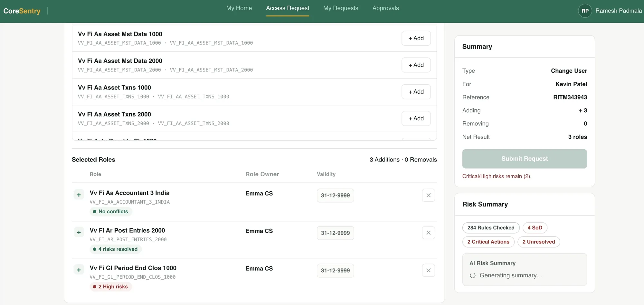
Task: Open the Access Request tab
Action: pos(288,8)
